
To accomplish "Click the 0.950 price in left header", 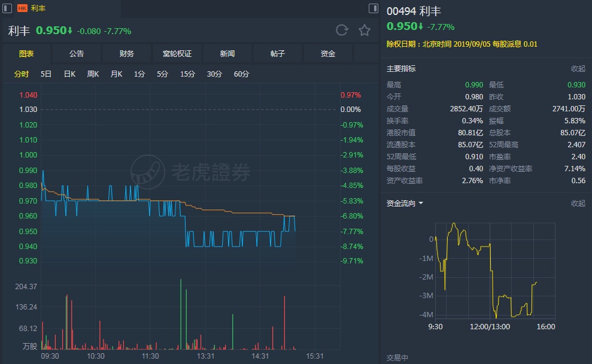I will (51, 31).
